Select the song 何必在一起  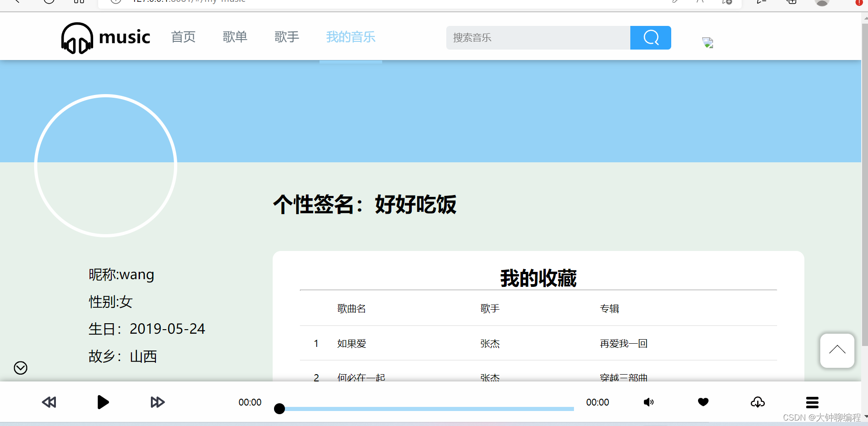coord(360,377)
